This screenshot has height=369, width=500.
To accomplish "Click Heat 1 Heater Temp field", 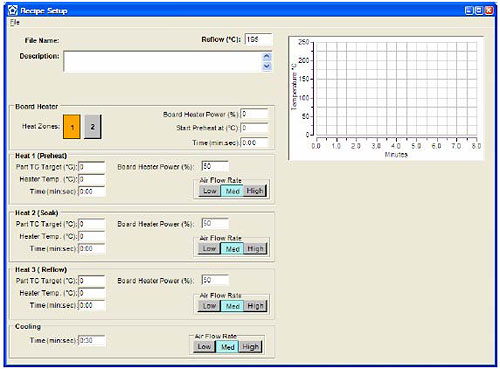I will [92, 179].
